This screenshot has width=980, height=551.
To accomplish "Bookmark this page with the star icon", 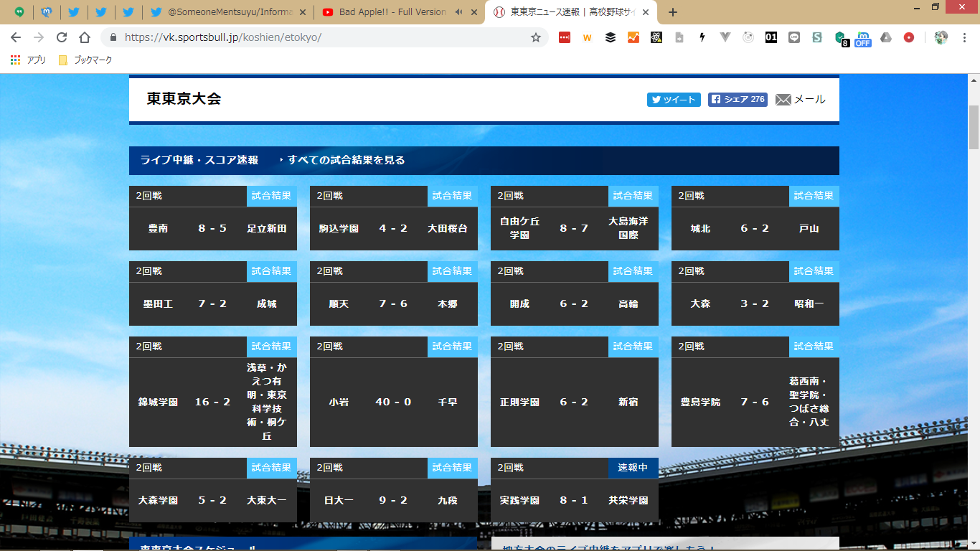I will pyautogui.click(x=535, y=37).
